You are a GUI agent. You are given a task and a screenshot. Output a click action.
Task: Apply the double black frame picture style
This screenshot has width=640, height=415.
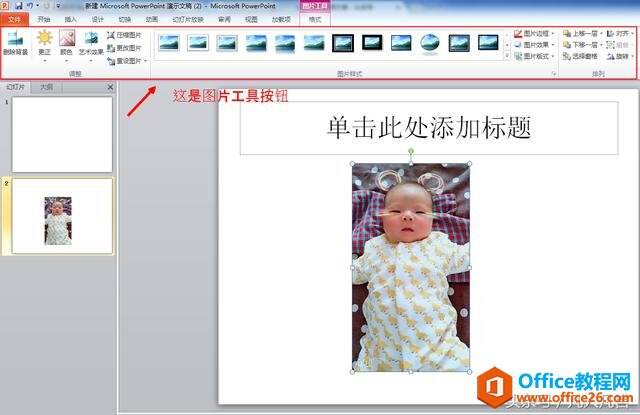(343, 43)
